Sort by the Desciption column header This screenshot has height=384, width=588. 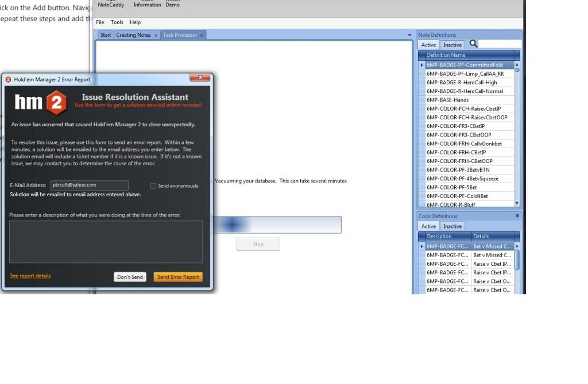[x=448, y=236]
